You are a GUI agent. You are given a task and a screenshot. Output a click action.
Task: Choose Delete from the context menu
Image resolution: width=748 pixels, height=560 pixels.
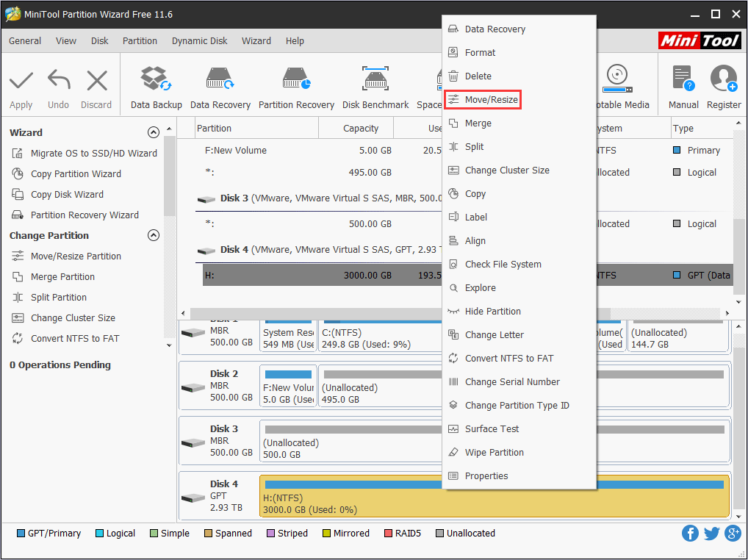coord(519,76)
